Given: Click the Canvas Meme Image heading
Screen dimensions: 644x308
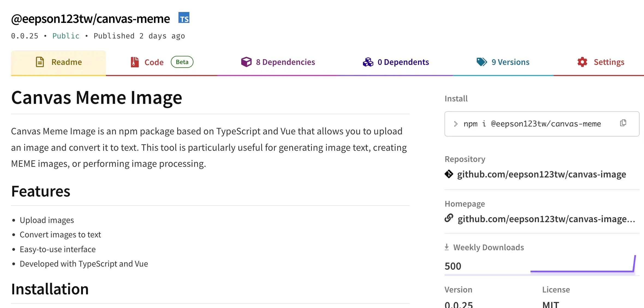Looking at the screenshot, I should click(97, 98).
